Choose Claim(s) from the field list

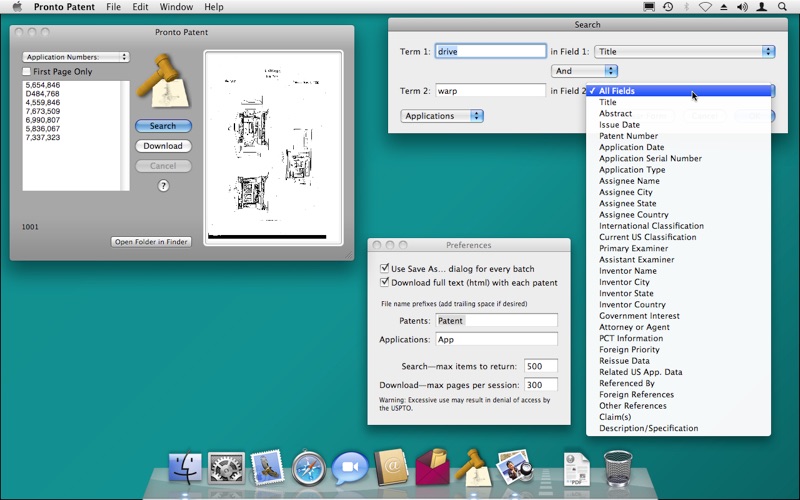pyautogui.click(x=679, y=417)
